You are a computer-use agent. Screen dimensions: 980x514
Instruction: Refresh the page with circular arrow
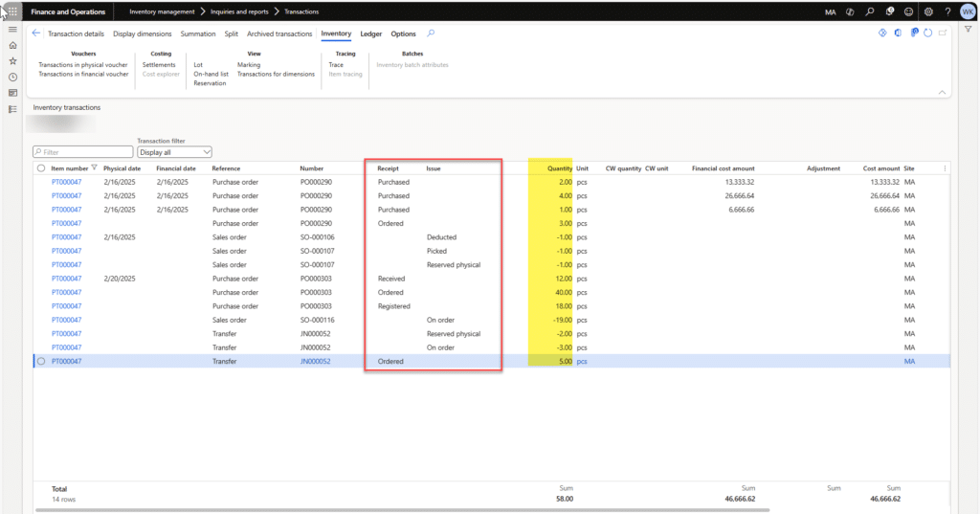click(928, 33)
